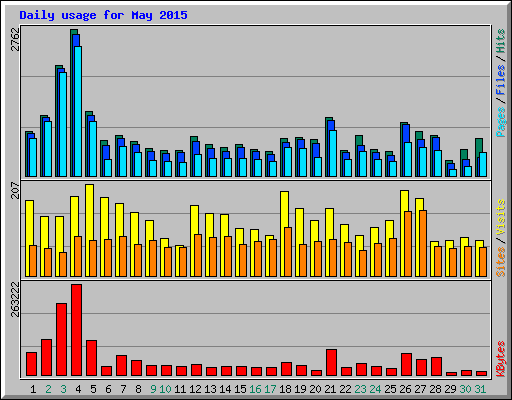
Task: Click the red "KBytes" legend word
Action: tap(501, 359)
